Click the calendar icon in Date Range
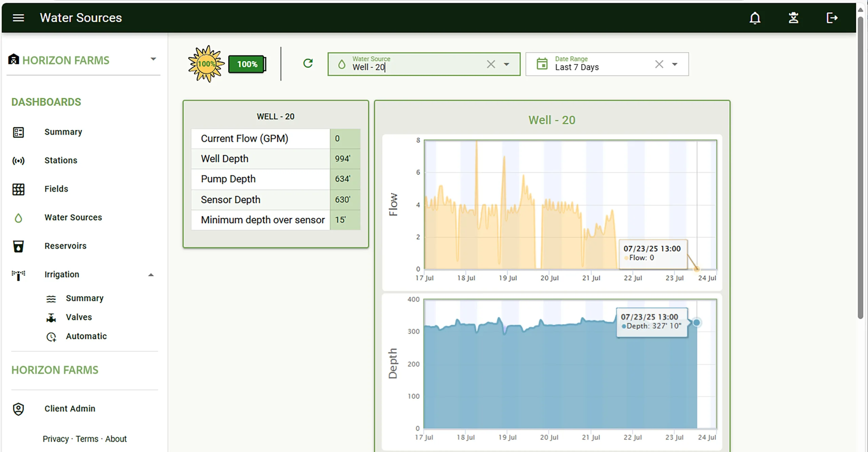The height and width of the screenshot is (452, 868). (x=542, y=64)
